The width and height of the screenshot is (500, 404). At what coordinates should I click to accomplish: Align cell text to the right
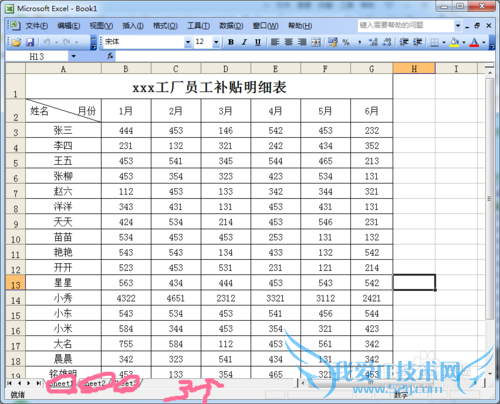(x=302, y=42)
